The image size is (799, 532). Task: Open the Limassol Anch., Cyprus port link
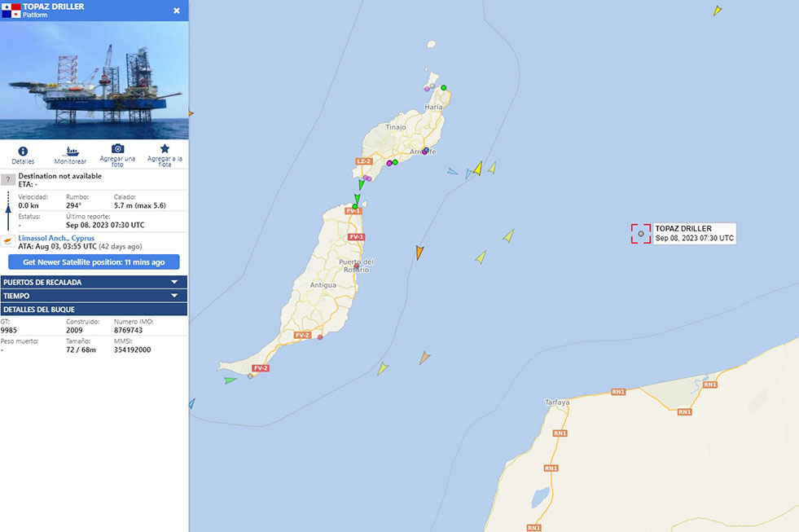(x=56, y=238)
